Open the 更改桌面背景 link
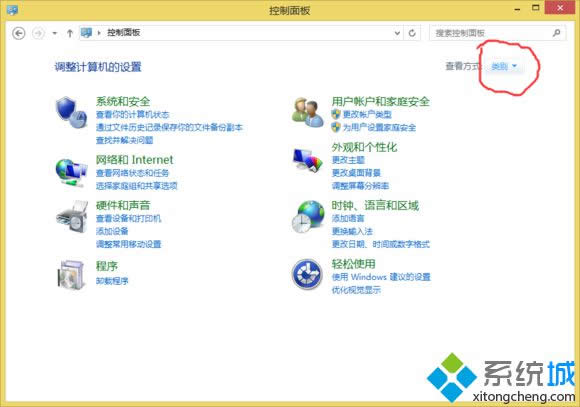Screen dimensions: 580x407 coord(356,173)
